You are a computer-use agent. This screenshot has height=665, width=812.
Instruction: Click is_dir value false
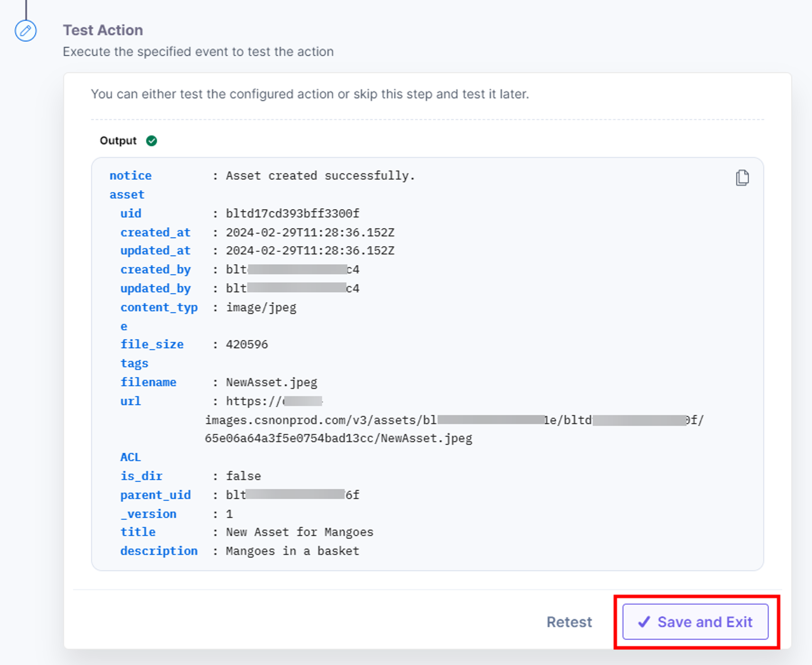pos(244,476)
